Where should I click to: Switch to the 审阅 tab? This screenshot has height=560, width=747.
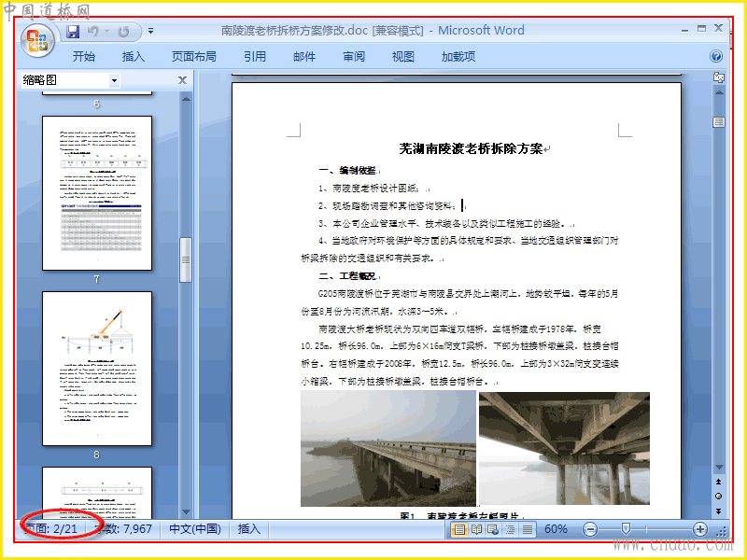click(354, 56)
